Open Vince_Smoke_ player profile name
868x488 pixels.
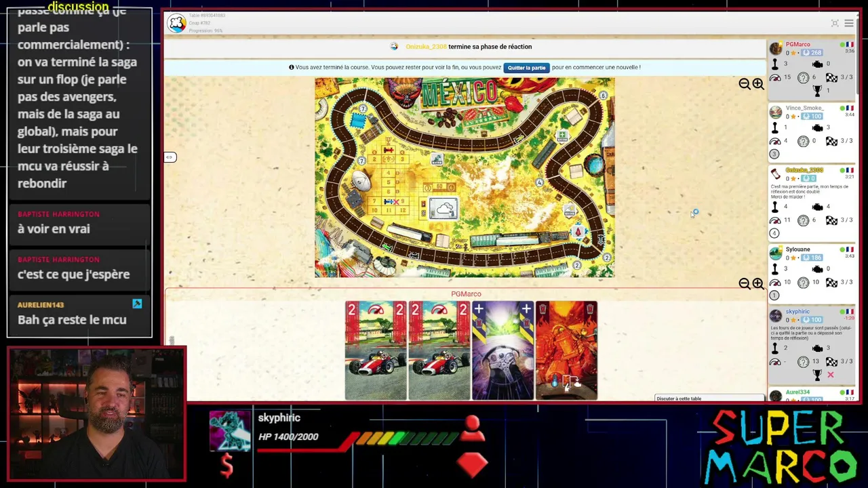tap(804, 108)
